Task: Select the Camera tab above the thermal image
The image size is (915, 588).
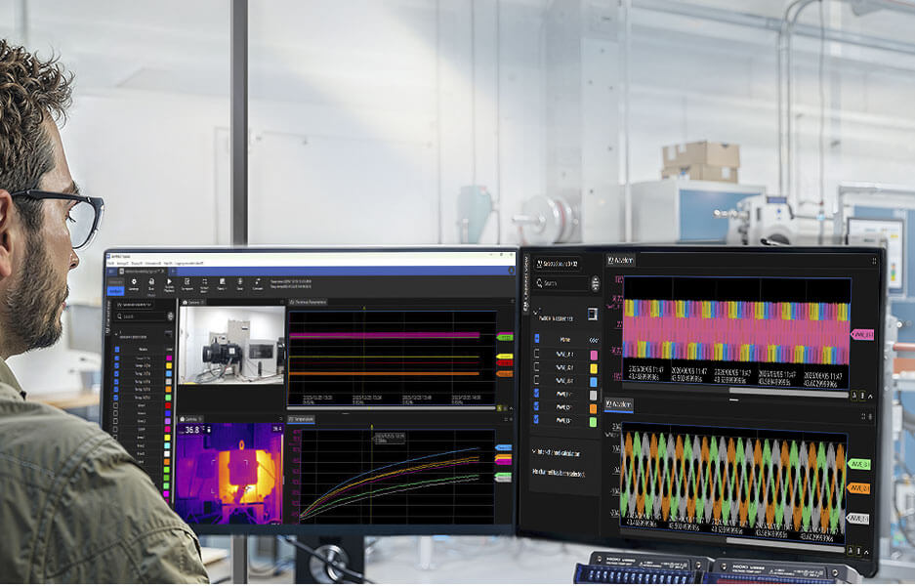Action: point(189,419)
